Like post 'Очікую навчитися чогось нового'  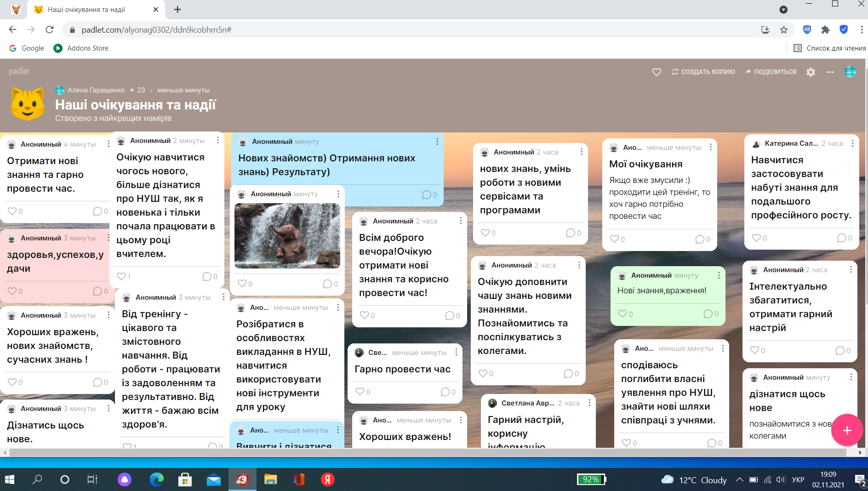(x=121, y=276)
